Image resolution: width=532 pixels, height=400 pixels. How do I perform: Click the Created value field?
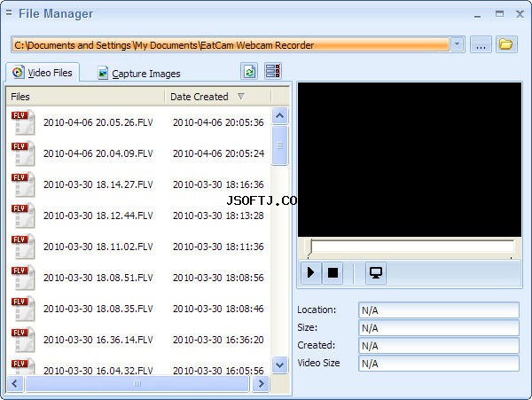click(x=439, y=345)
